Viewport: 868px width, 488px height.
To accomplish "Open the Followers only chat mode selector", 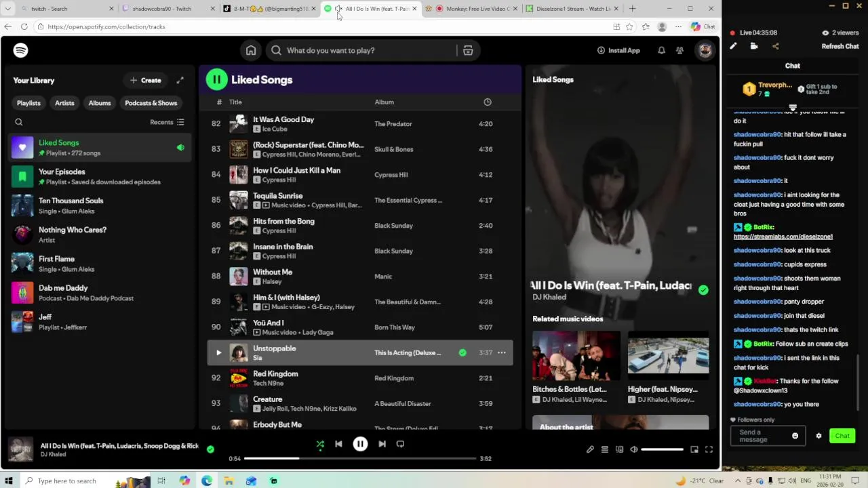I will pos(752,420).
